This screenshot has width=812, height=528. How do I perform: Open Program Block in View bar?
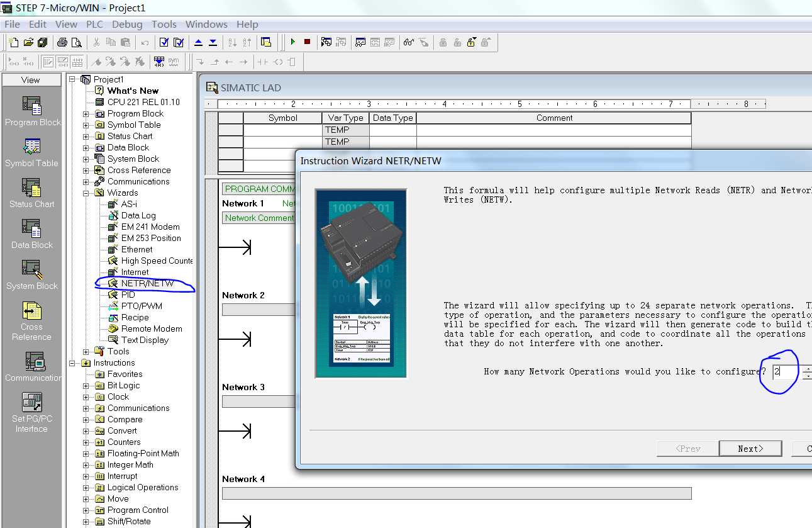tap(32, 111)
